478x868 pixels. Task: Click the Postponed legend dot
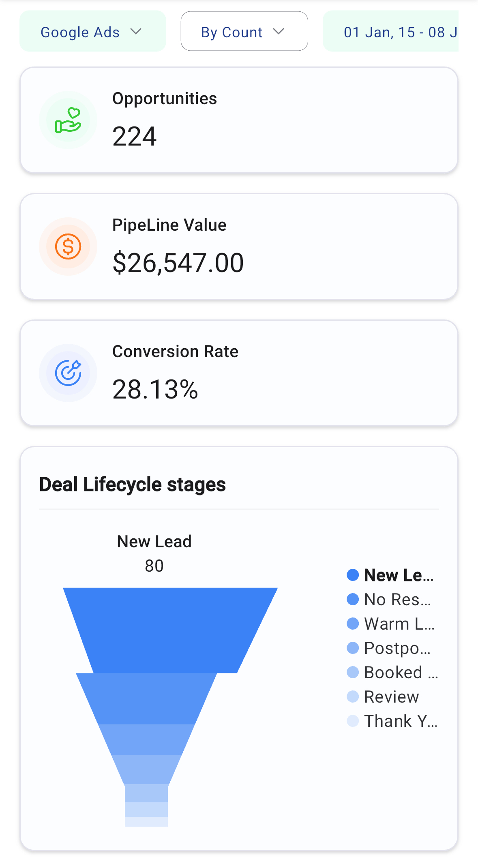click(x=353, y=648)
